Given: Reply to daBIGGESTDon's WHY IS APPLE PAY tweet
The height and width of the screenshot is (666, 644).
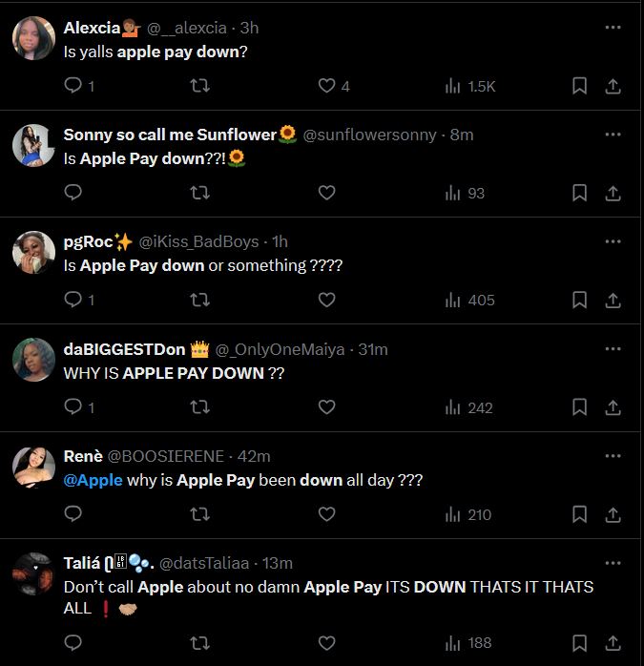Looking at the screenshot, I should (73, 407).
